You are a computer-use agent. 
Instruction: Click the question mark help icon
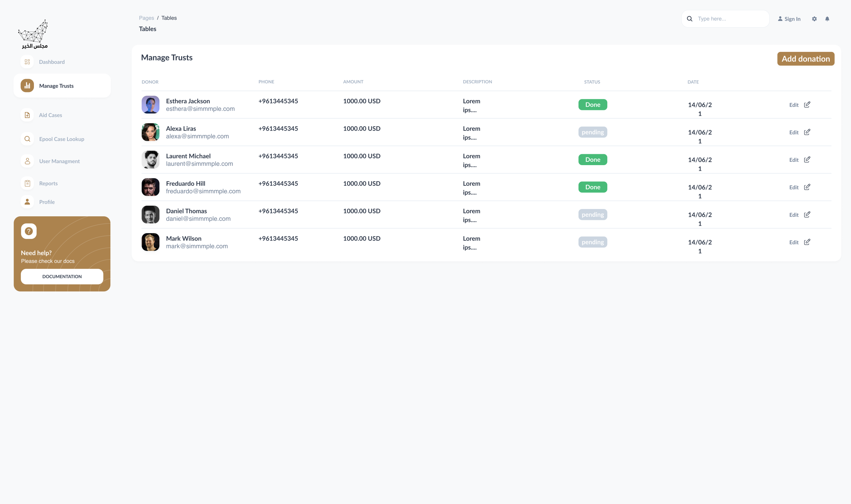tap(29, 231)
